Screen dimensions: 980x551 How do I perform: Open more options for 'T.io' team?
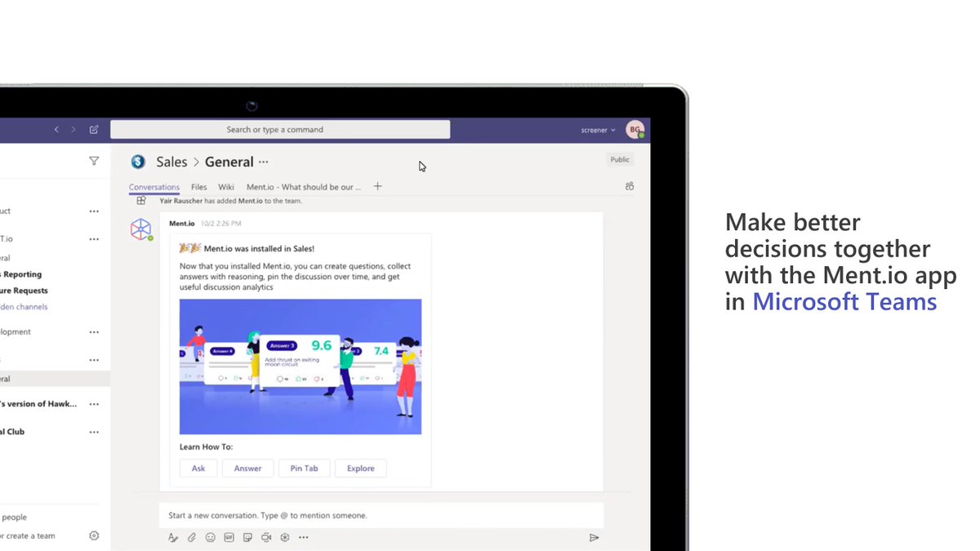[94, 239]
